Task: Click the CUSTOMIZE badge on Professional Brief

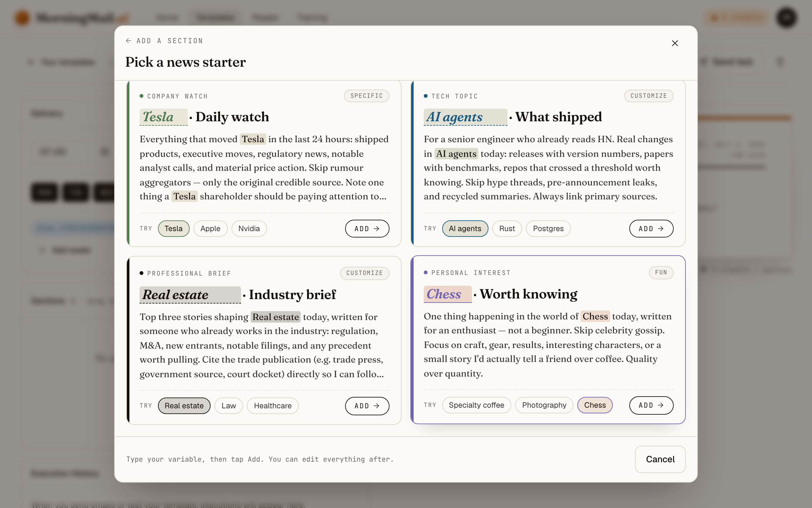Action: point(364,273)
